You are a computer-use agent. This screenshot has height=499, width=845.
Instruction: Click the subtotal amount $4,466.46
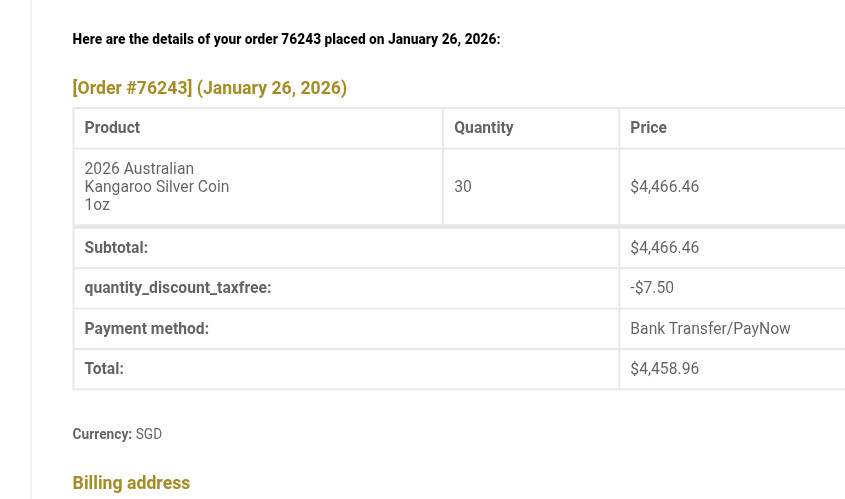[664, 247]
